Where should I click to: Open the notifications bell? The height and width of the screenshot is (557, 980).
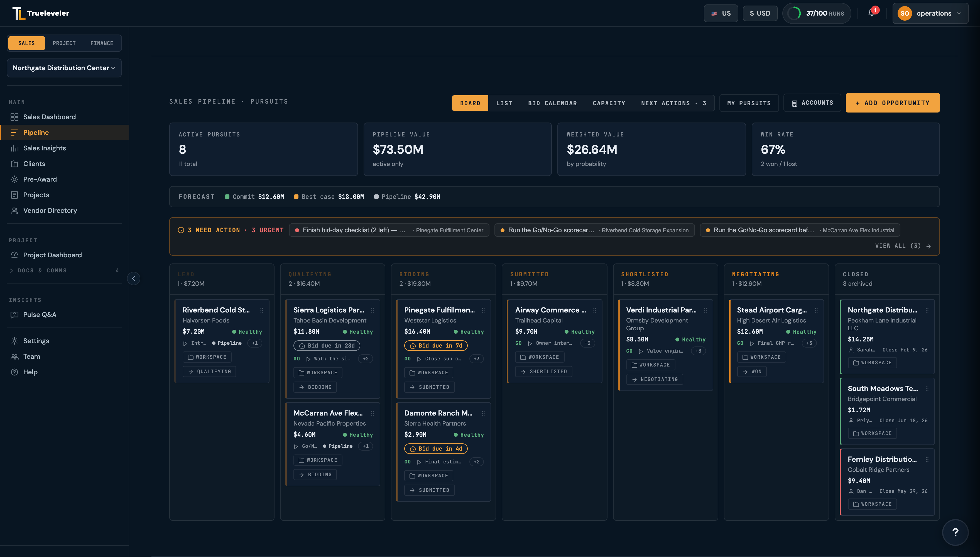click(871, 13)
